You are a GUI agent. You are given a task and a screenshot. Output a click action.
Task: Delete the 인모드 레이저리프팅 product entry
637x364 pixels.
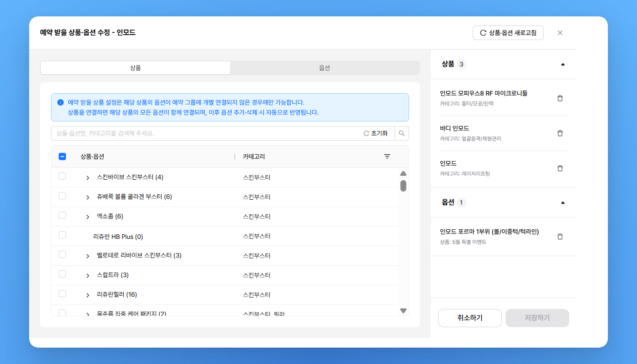point(560,168)
